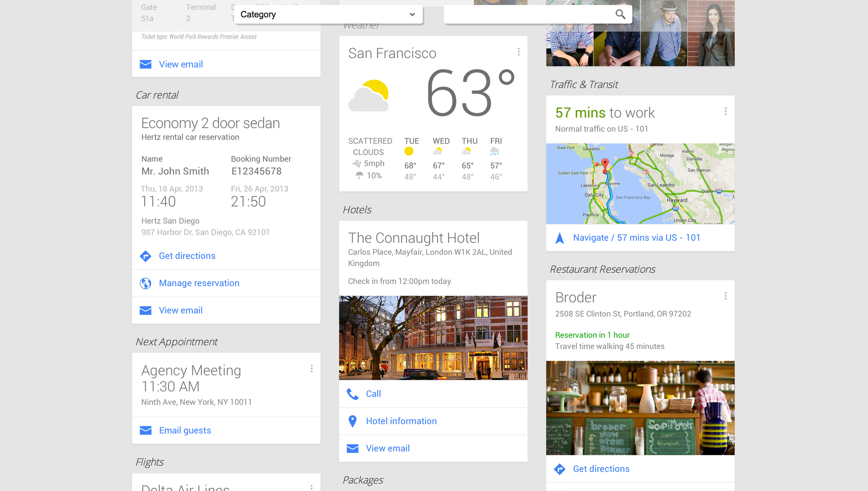868x491 pixels.
Task: Click Get directions under the Broder photo
Action: (x=601, y=469)
